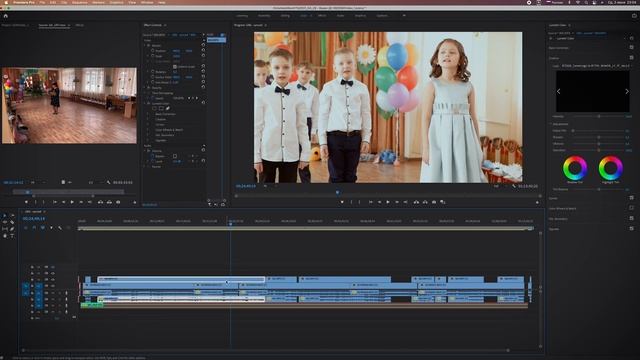Play the clip in the Source monitor
This screenshot has width=640, height=360.
coord(72,202)
